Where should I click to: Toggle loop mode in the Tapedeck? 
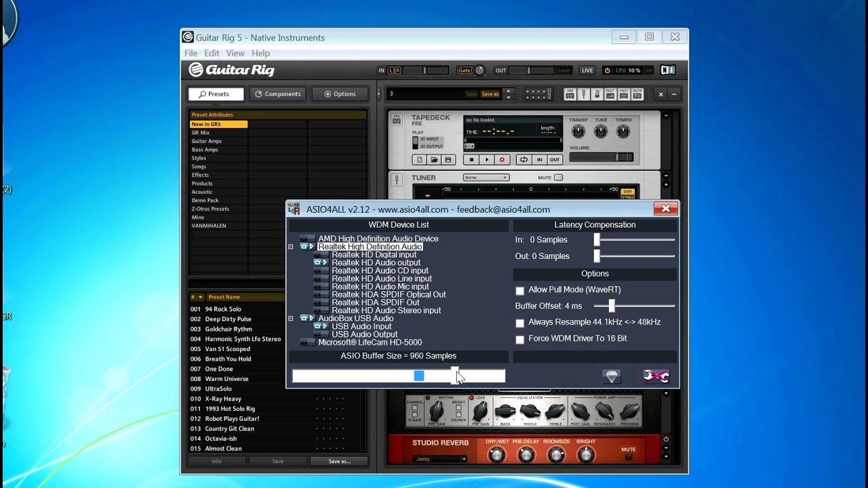tap(524, 160)
